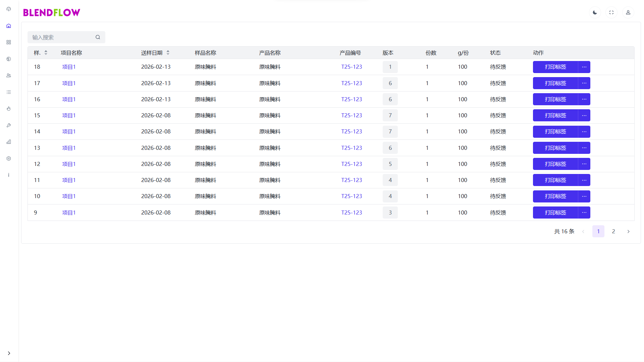
Task: Click 打印标签 button for sample 15
Action: coord(555,115)
